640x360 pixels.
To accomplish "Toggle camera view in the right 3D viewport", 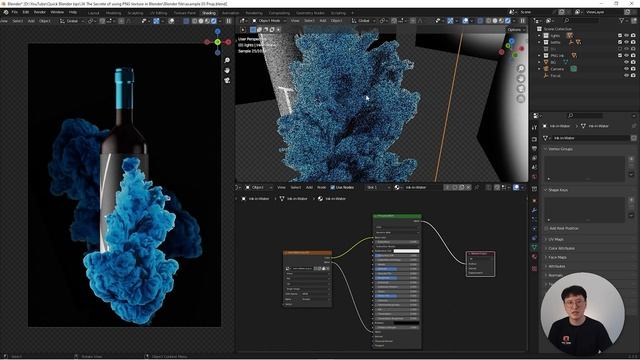I will [x=521, y=89].
